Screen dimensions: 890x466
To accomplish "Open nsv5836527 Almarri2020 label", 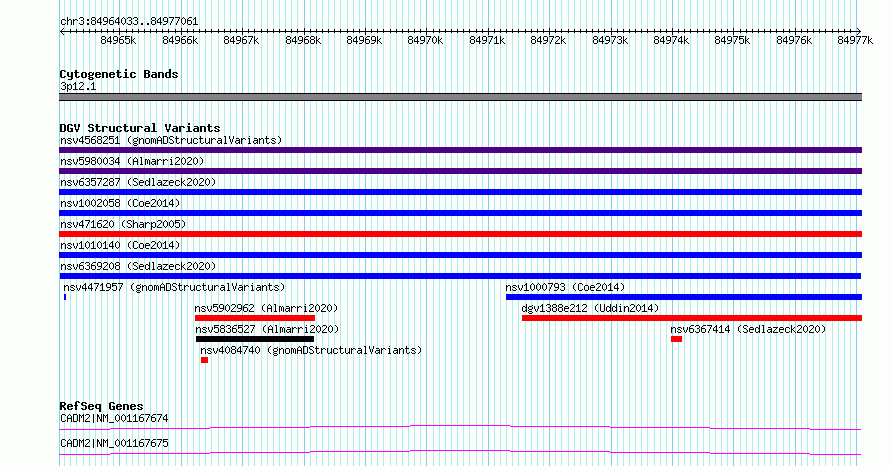I will 267,329.
